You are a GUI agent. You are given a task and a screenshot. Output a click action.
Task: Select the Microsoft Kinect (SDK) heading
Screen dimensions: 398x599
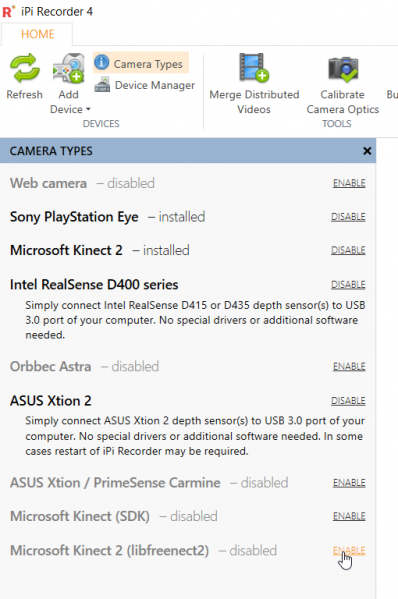click(x=79, y=516)
